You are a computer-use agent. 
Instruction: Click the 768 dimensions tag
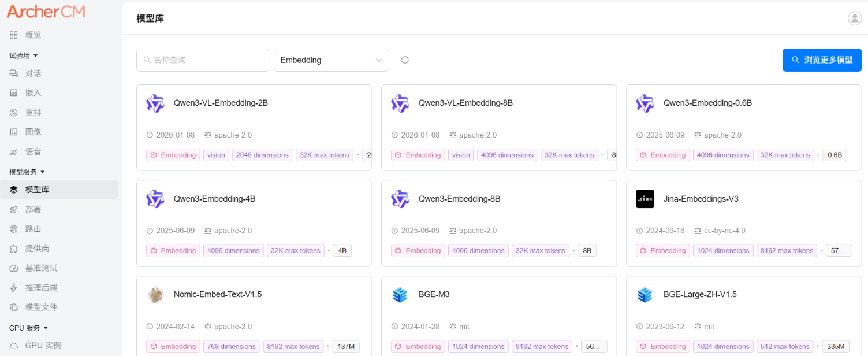[x=232, y=347]
